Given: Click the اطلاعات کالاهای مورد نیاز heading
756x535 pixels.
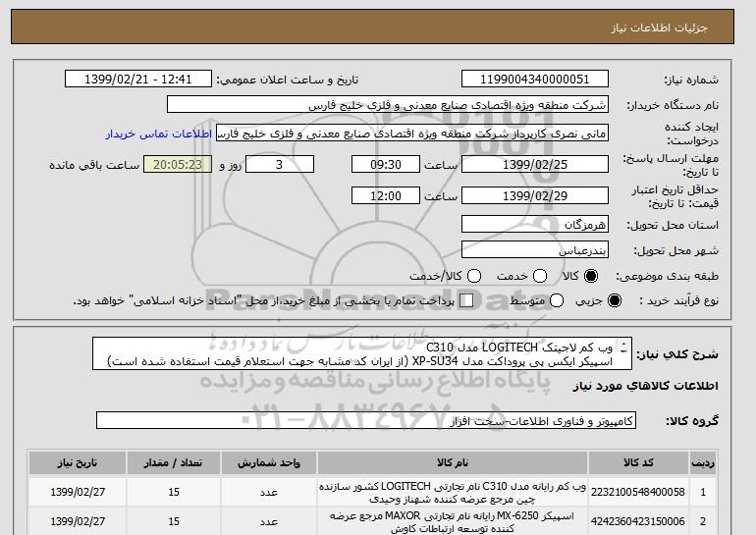Looking at the screenshot, I should tap(646, 386).
